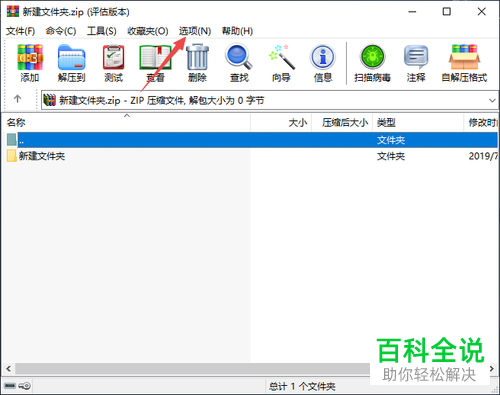Screen dimensions: 500x395
Task: Click the folder icon of 新建文件夹
Action: click(12, 156)
